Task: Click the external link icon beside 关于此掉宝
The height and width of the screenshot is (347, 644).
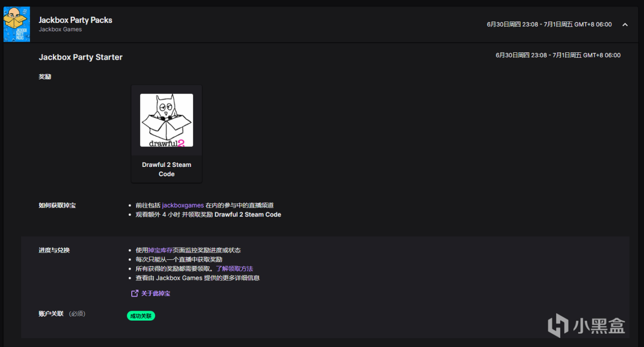Action: click(x=134, y=293)
